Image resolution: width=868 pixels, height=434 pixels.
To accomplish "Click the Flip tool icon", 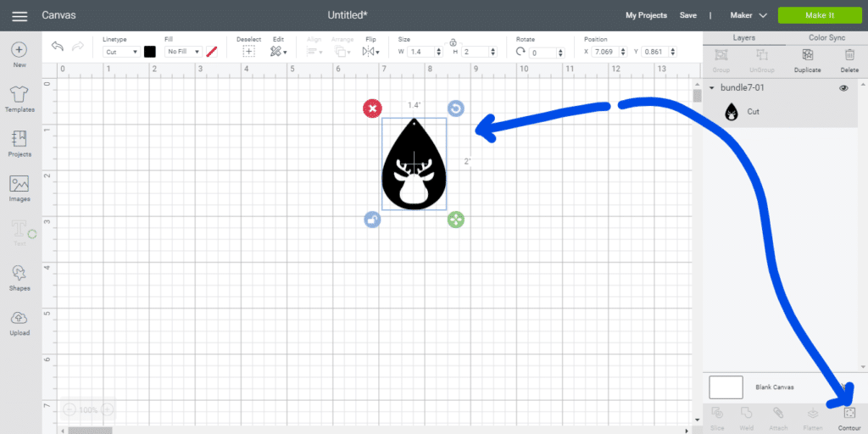I will click(x=370, y=52).
